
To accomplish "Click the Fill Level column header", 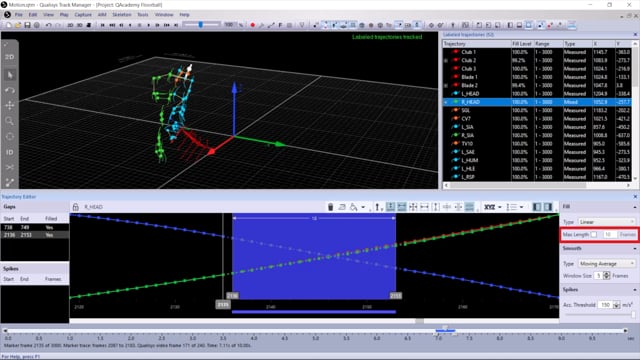I will click(522, 44).
